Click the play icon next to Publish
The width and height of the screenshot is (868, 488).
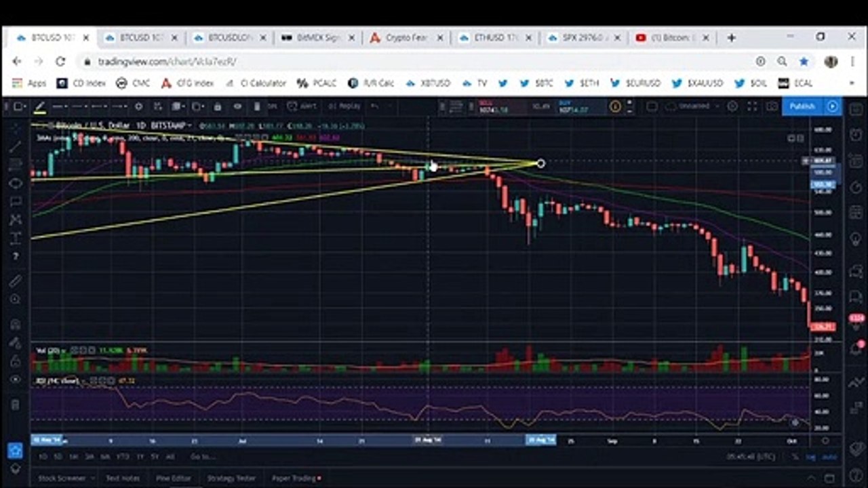coord(832,106)
